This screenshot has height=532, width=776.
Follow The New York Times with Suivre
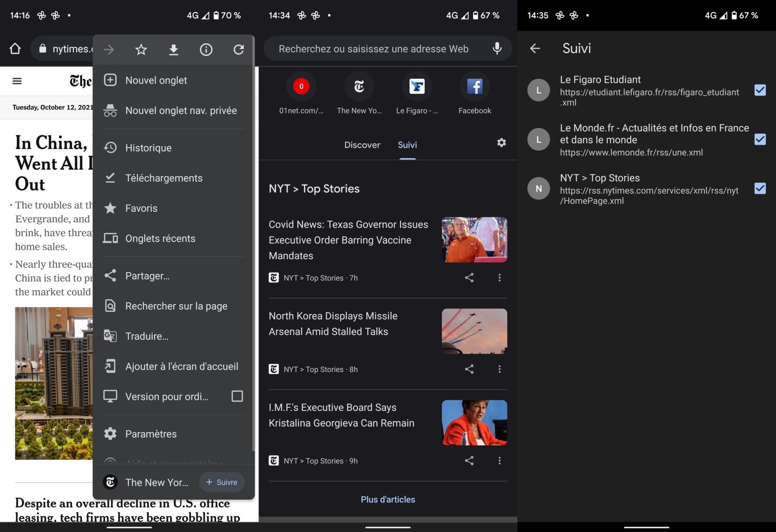[x=222, y=482]
